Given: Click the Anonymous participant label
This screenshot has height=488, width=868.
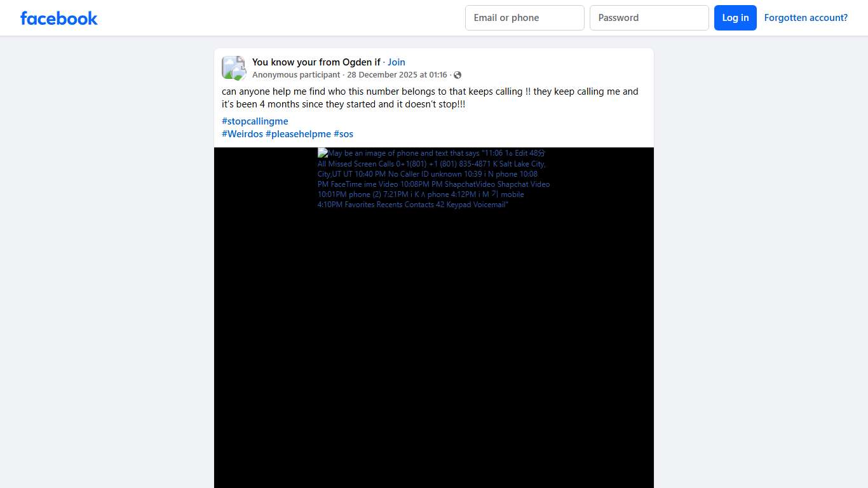Looking at the screenshot, I should 296,75.
